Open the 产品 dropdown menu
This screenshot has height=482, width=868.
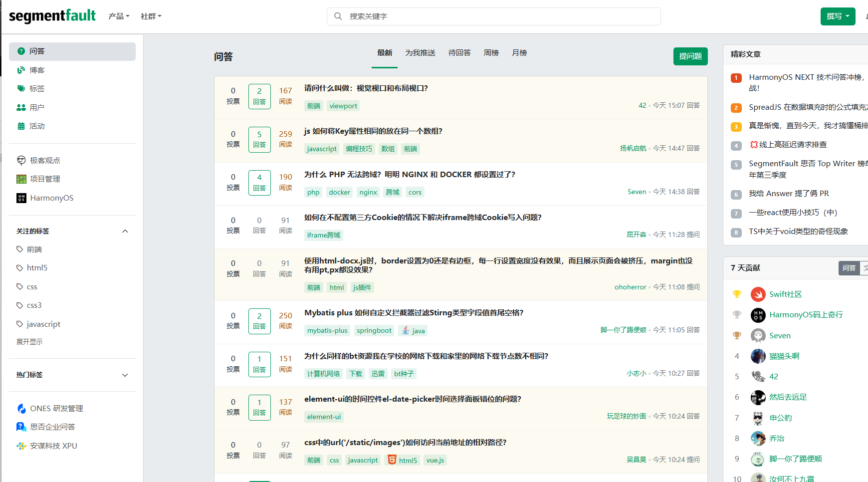tap(119, 16)
